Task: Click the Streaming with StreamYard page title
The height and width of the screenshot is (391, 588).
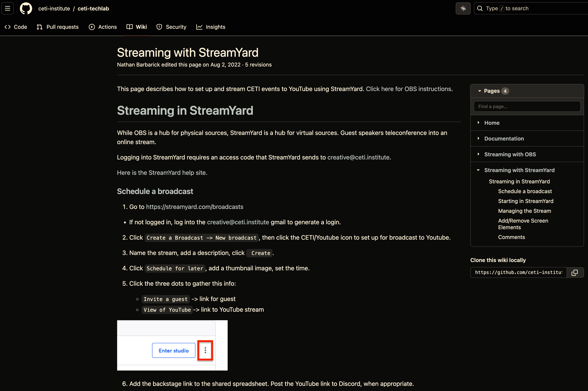Action: click(x=188, y=53)
